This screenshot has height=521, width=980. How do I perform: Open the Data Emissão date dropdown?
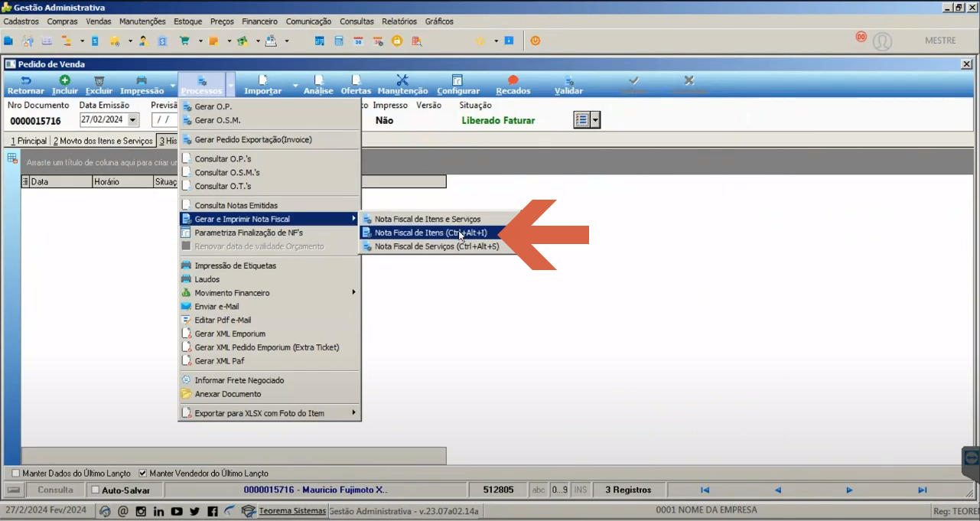pyautogui.click(x=133, y=120)
